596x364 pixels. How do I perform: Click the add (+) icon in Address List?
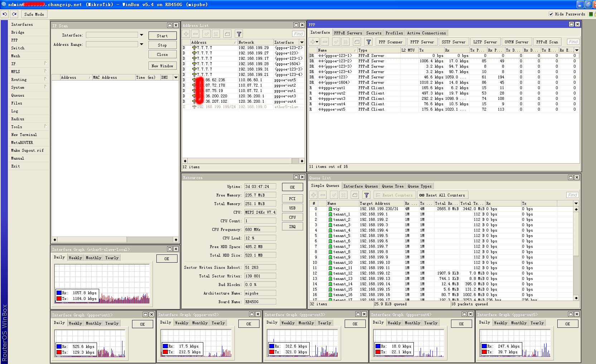(186, 34)
